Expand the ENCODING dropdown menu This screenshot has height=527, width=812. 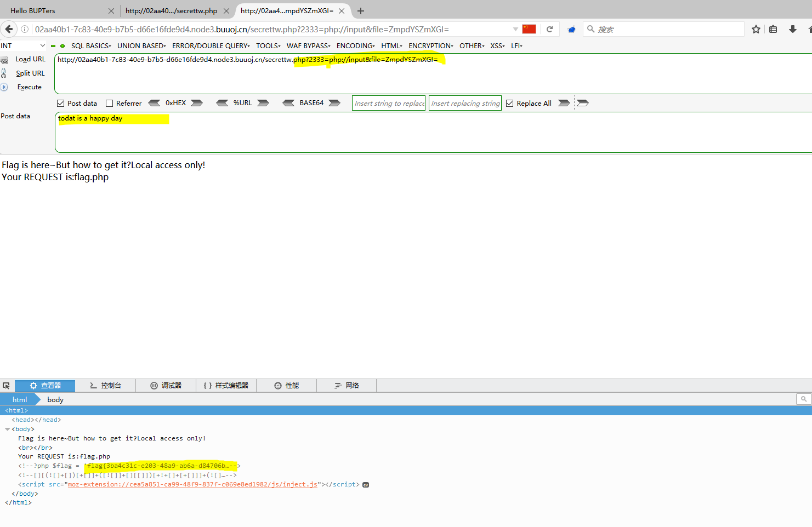pyautogui.click(x=355, y=46)
